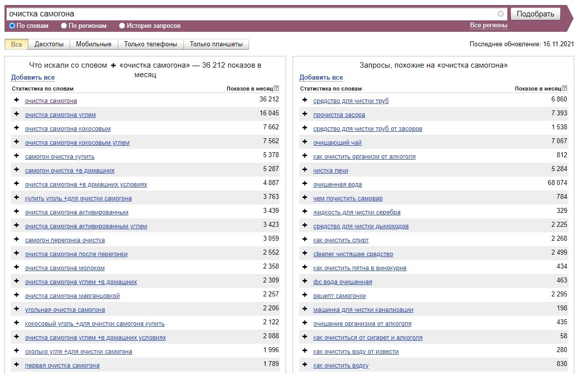Open 'сколько угля +для очистки самогона' link
The image size is (588, 374).
79,352
